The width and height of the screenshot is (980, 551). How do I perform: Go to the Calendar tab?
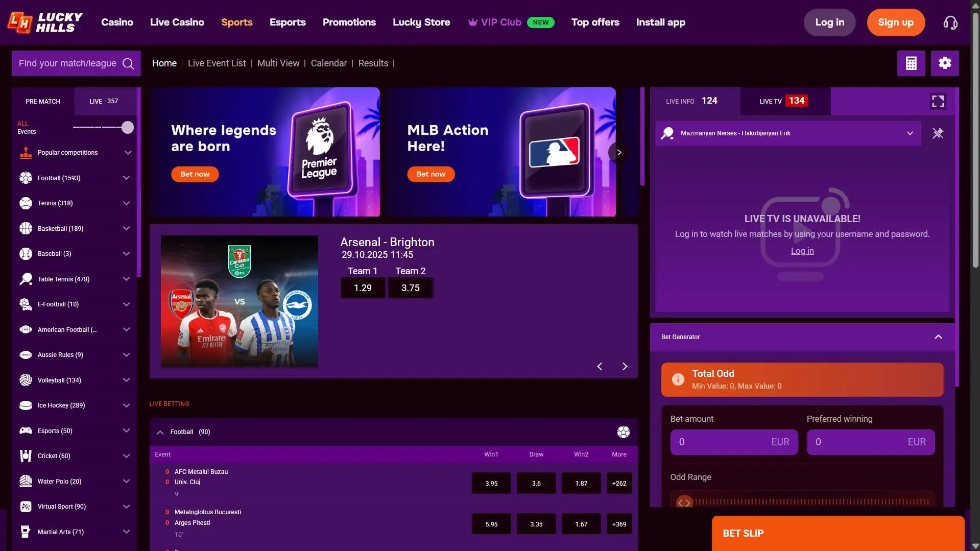click(328, 63)
